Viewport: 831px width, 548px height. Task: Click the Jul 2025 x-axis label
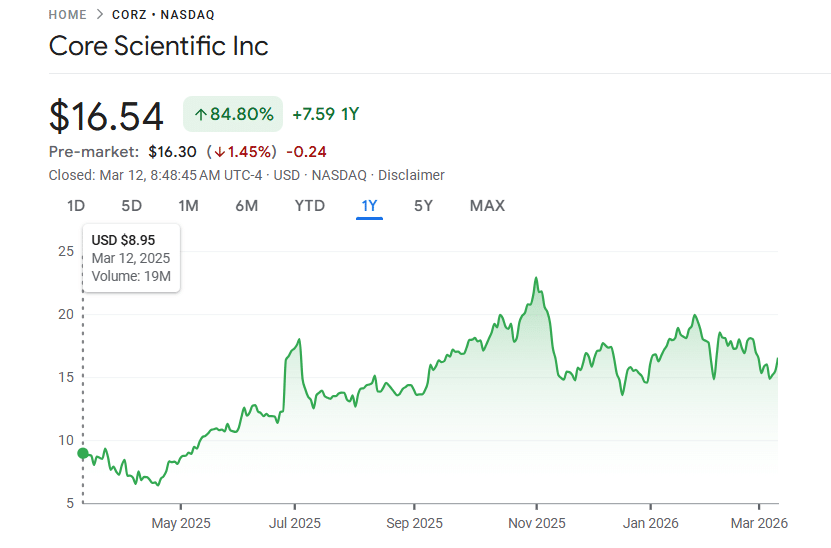coord(295,523)
